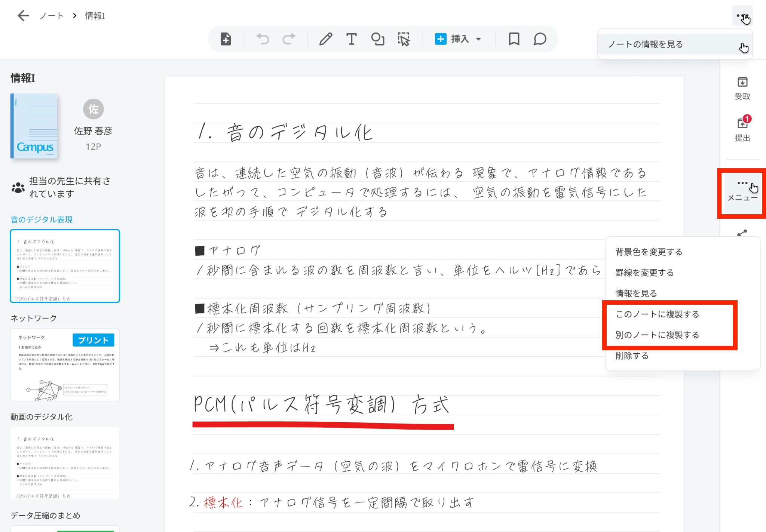Expand the 挿入 dropdown arrow
The height and width of the screenshot is (532, 766).
pyautogui.click(x=478, y=39)
